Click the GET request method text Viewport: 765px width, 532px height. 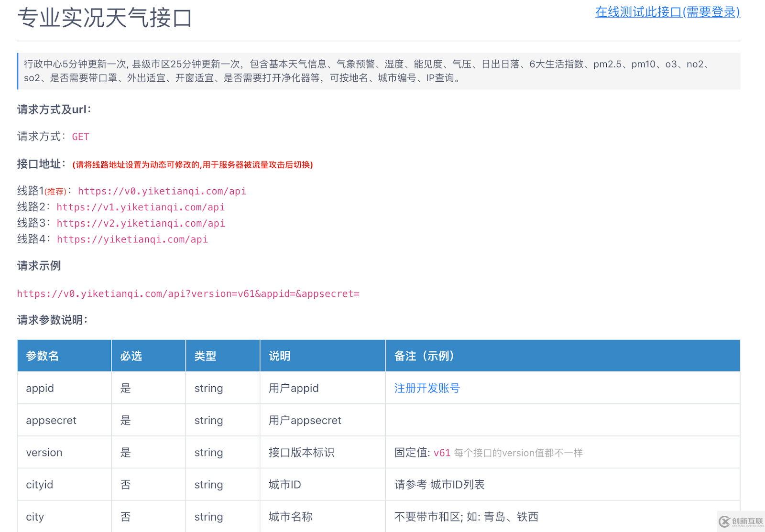click(80, 137)
